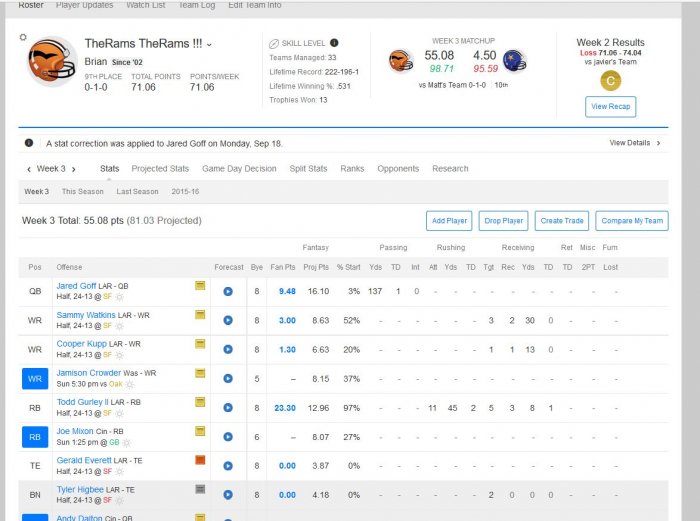Click forecast play icon for Joe Mixon
This screenshot has width=700, height=521.
pos(228,436)
